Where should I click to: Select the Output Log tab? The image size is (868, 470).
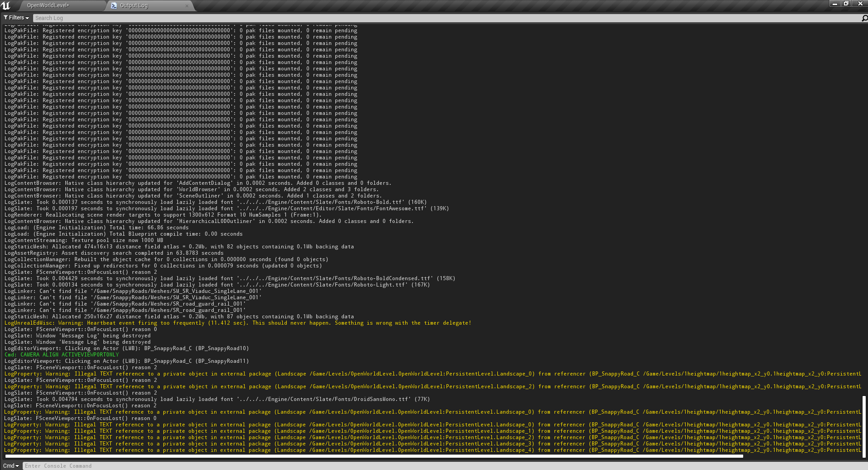[150, 5]
